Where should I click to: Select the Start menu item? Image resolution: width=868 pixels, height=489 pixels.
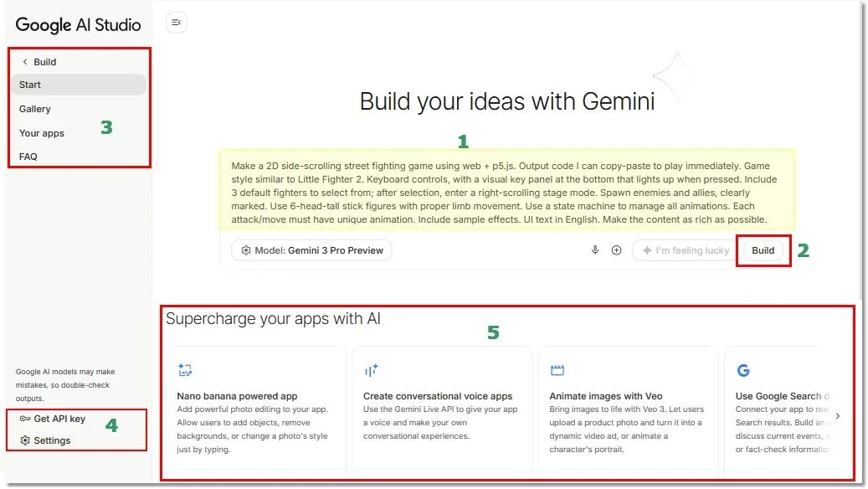tap(79, 85)
